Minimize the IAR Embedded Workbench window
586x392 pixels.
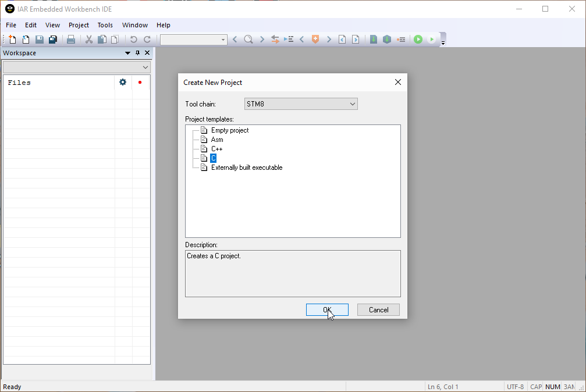point(519,9)
